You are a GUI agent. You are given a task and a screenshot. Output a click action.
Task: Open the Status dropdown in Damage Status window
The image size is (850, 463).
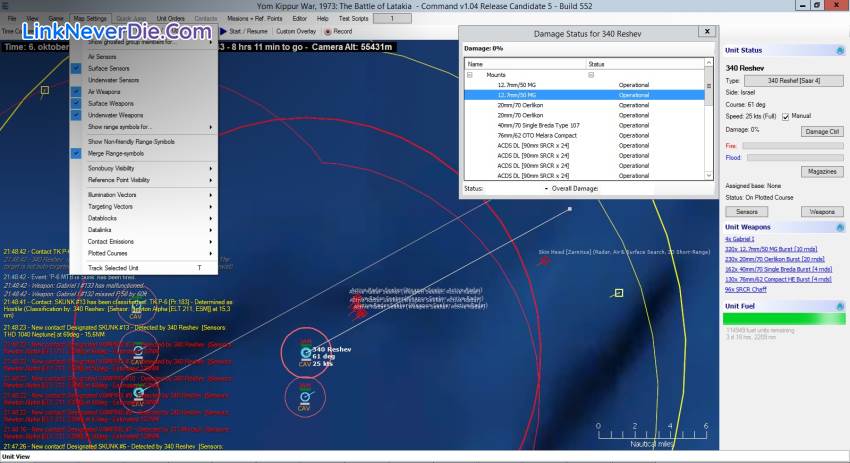pos(546,189)
